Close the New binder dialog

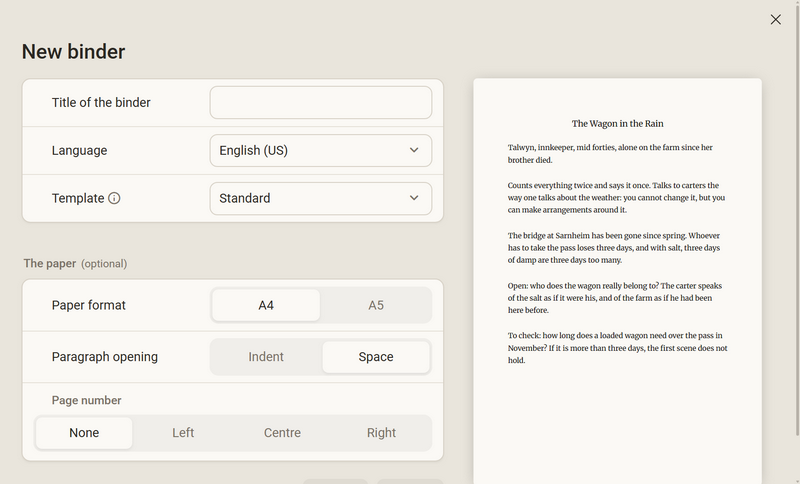(776, 19)
